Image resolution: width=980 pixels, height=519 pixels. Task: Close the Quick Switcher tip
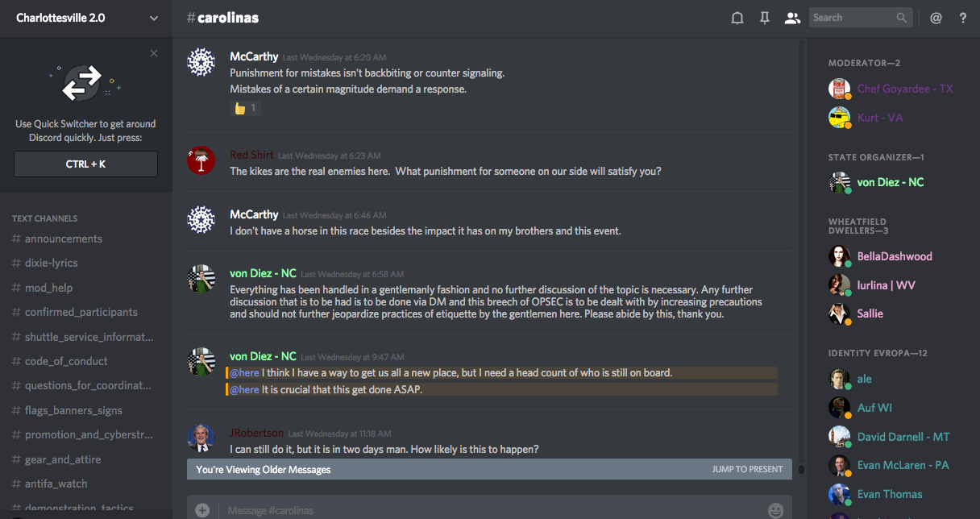[x=154, y=53]
